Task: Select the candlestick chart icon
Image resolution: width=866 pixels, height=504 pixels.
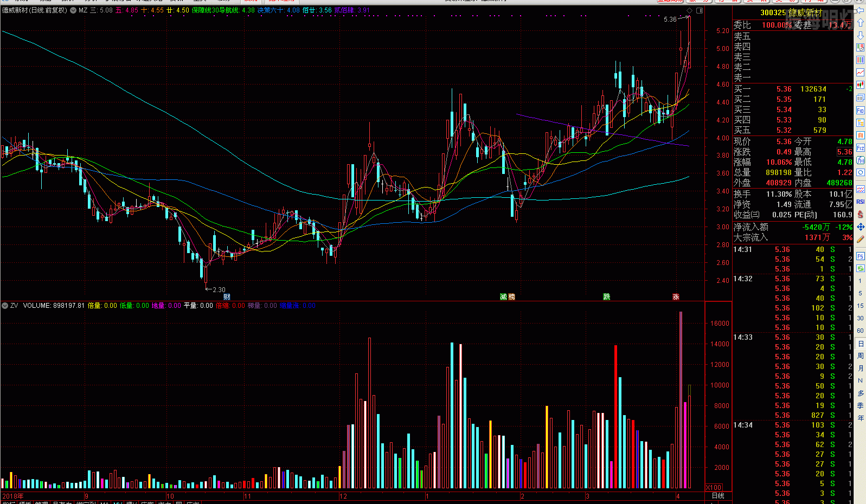Action: pyautogui.click(x=861, y=85)
